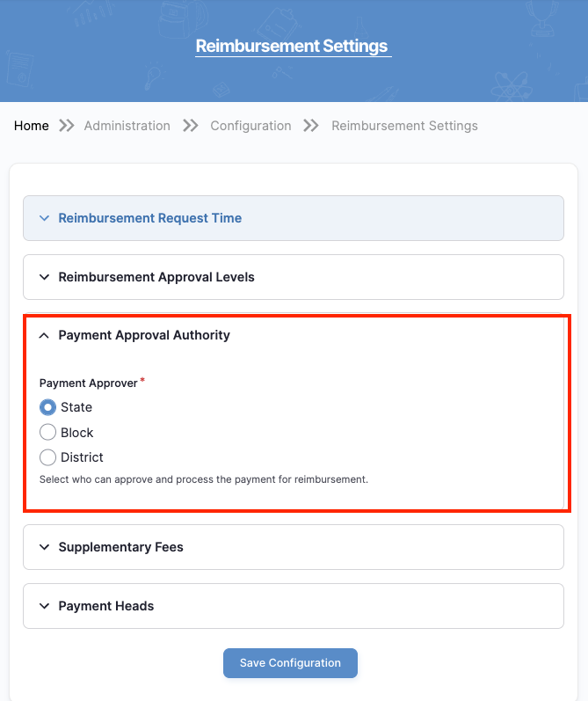Navigate to the Configuration breadcrumb link
The image size is (588, 701).
tap(250, 126)
